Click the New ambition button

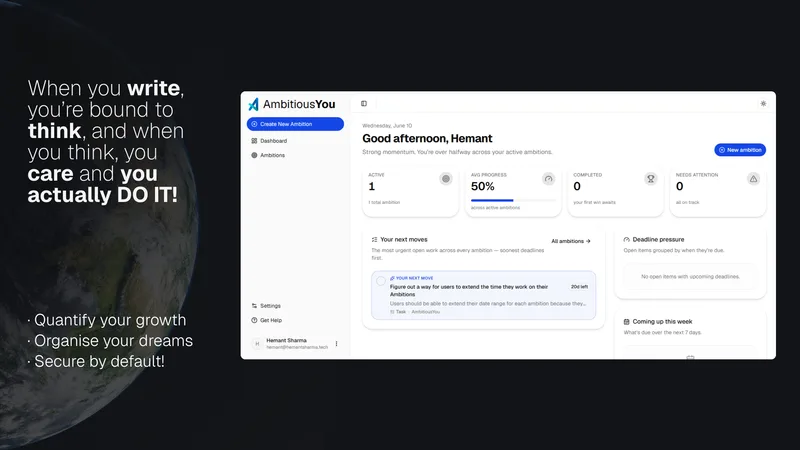click(740, 150)
